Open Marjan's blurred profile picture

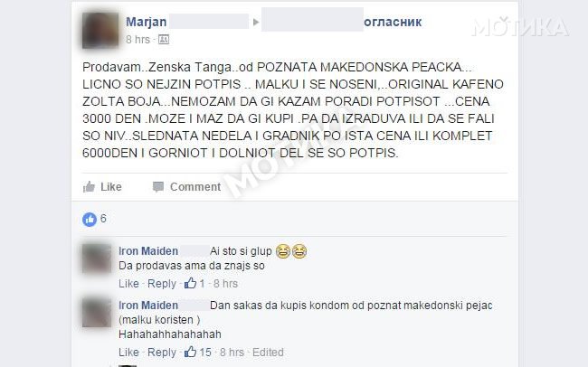100,31
